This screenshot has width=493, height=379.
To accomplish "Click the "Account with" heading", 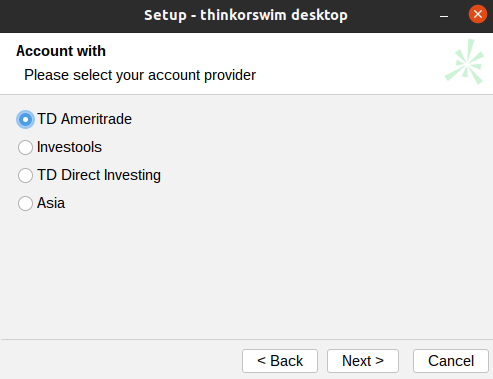I will point(61,51).
